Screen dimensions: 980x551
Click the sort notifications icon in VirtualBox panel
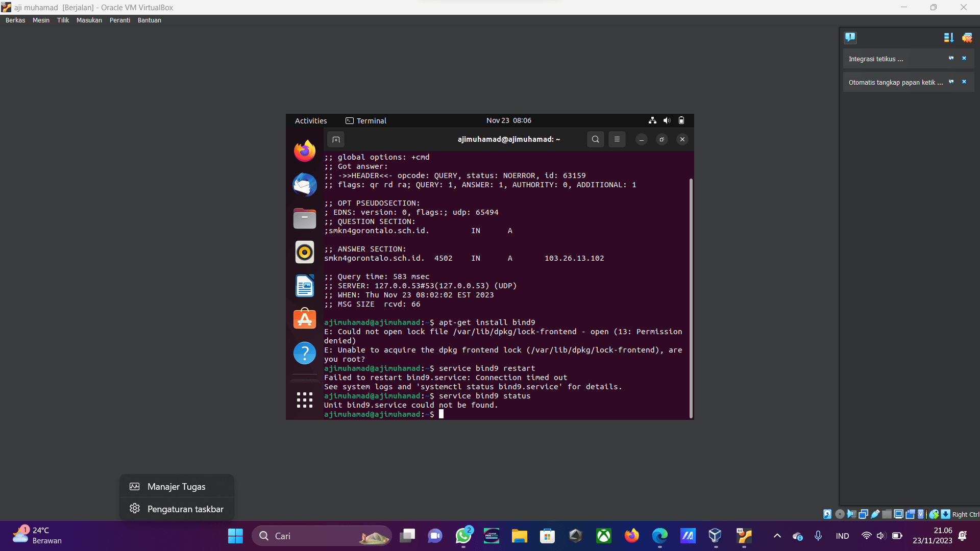[x=949, y=37]
